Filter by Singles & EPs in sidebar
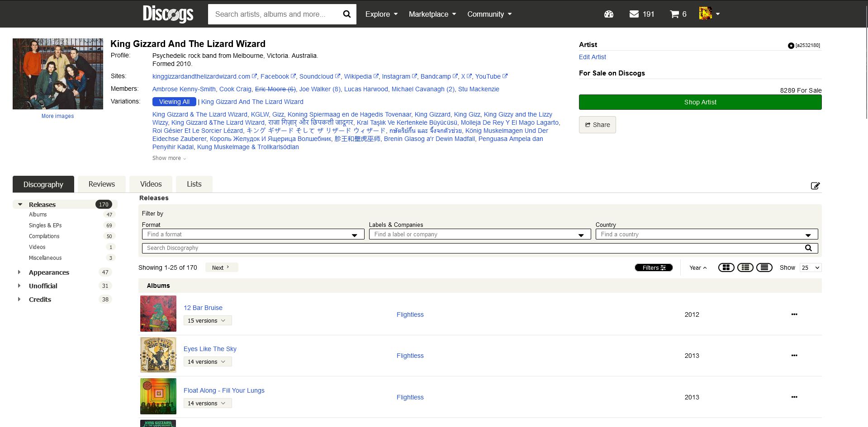 45,225
